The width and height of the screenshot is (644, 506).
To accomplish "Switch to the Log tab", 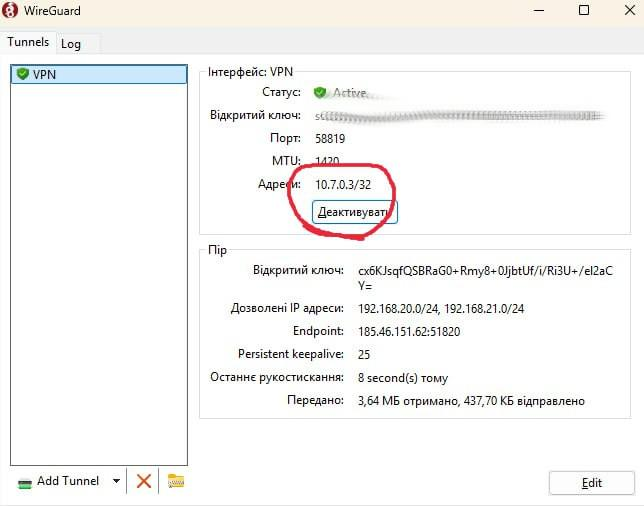I will (x=70, y=43).
